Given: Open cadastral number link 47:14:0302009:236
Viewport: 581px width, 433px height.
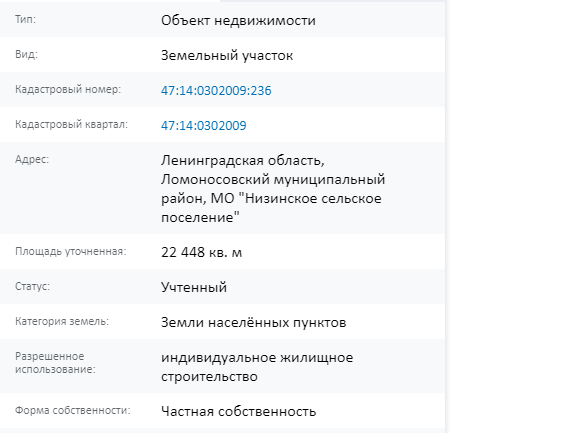Looking at the screenshot, I should (216, 90).
